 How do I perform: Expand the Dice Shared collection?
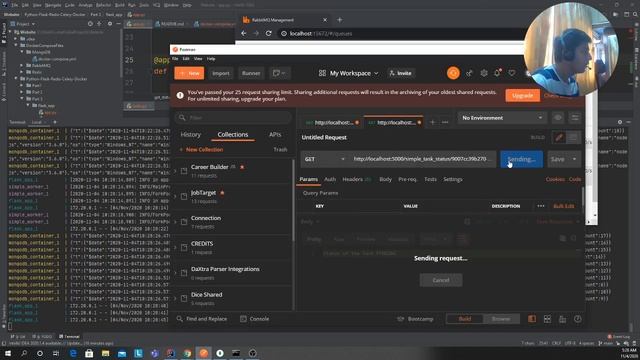tap(175, 298)
